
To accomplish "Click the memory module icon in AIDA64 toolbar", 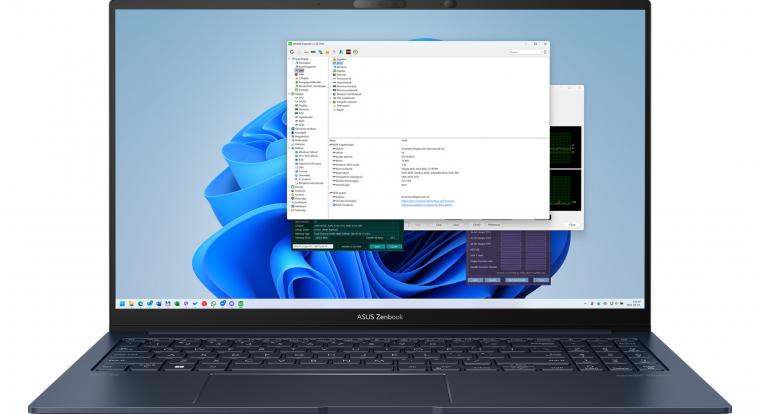I will click(313, 52).
